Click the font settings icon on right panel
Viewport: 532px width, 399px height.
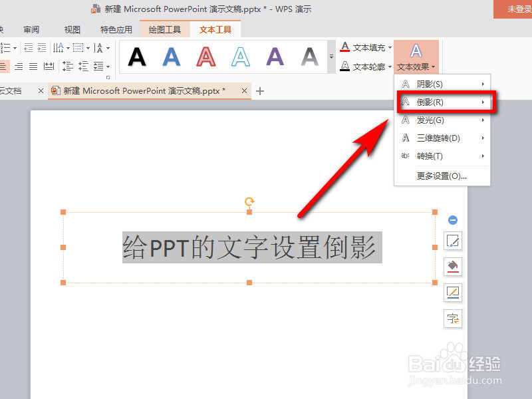453,319
